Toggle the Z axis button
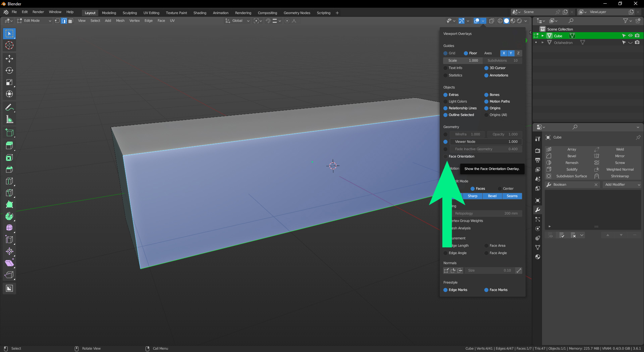This screenshot has width=644, height=352. pyautogui.click(x=518, y=53)
